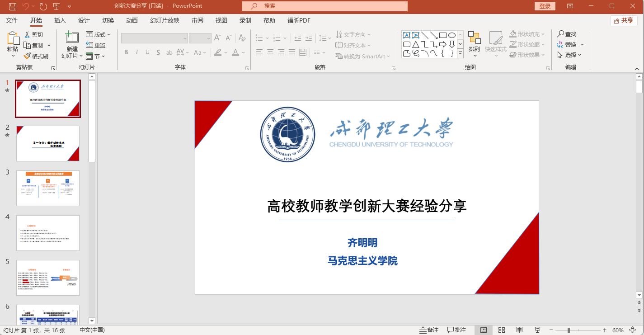Click the Save icon in title bar
The height and width of the screenshot is (335, 644).
point(12,6)
